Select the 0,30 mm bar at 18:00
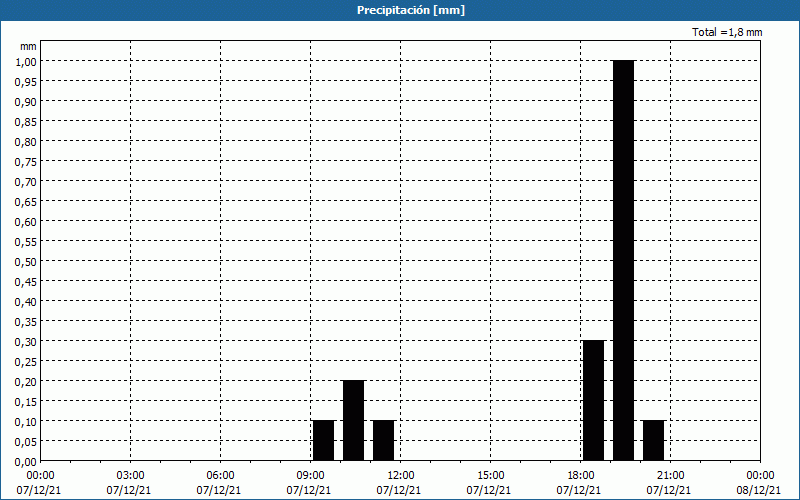Screen dimensions: 800x500 593,400
